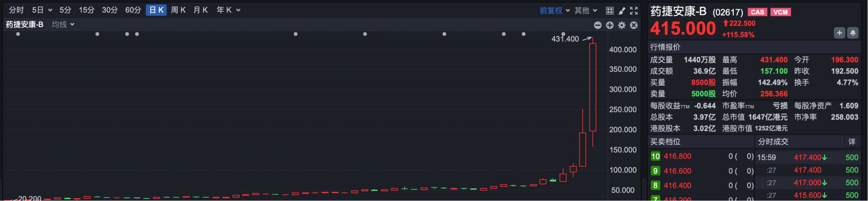868x201 pixels.
Task: Switch to the 分时 intraday tab
Action: [16, 10]
